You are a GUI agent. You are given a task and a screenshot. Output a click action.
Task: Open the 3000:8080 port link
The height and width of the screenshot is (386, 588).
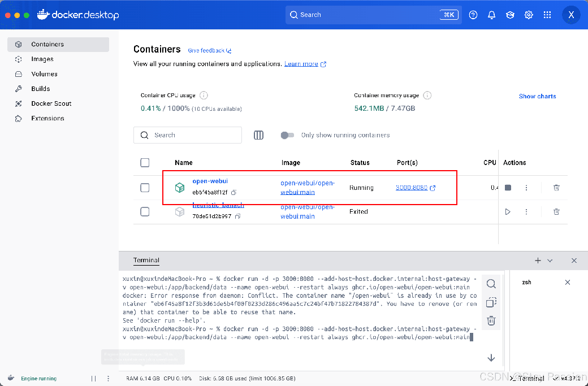click(x=412, y=188)
